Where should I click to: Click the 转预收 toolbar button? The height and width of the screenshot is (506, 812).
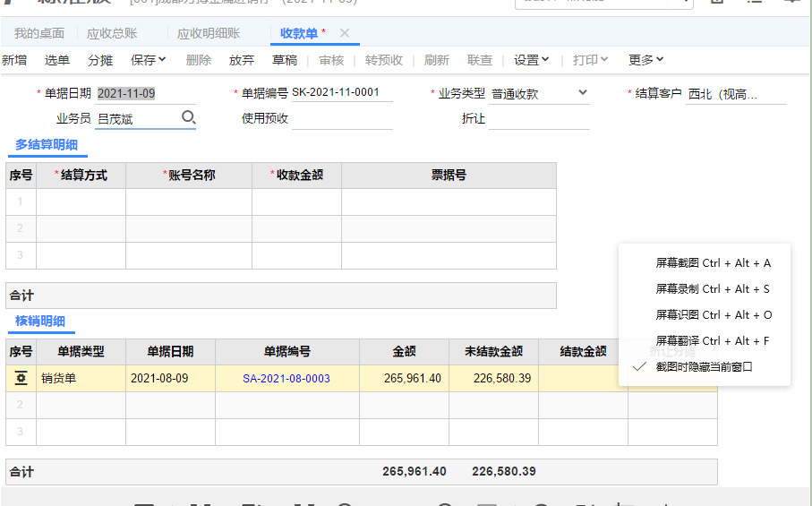(x=384, y=60)
